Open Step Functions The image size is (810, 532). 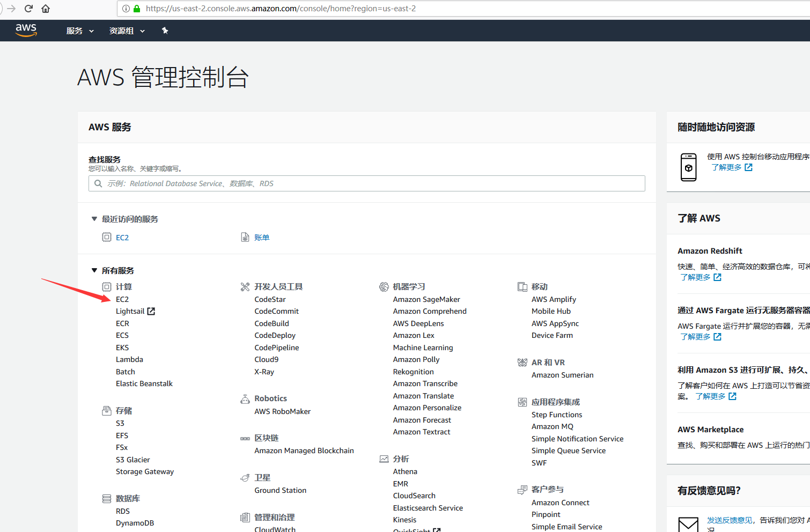(x=557, y=415)
